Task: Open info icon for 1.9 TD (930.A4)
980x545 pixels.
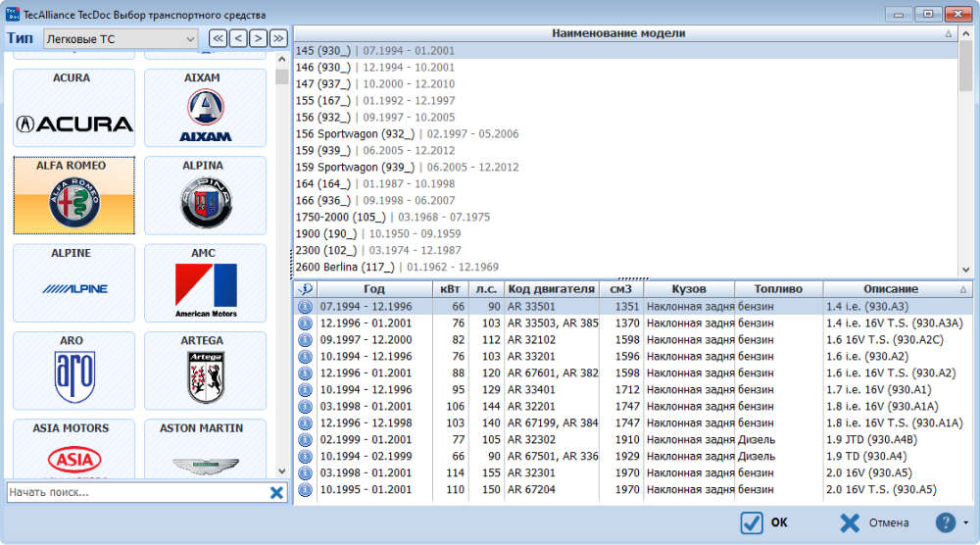Action: [x=305, y=456]
